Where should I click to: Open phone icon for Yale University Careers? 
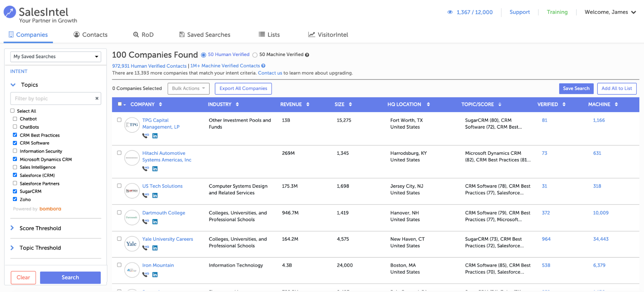tap(145, 248)
